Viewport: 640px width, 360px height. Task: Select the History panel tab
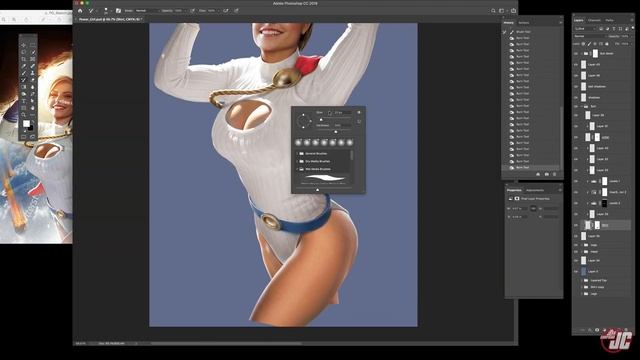[x=509, y=23]
